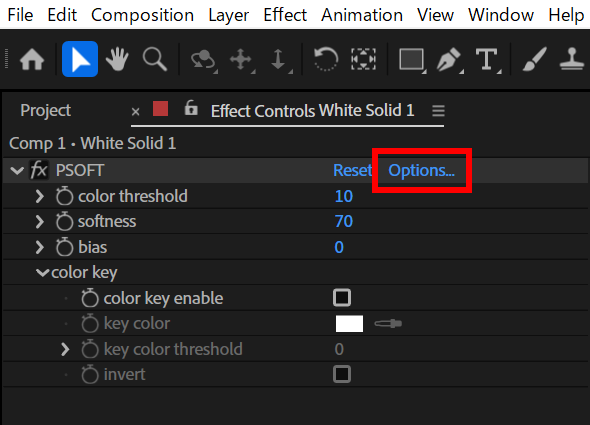Toggle the invert checkbox
The height and width of the screenshot is (425, 590).
click(x=342, y=374)
